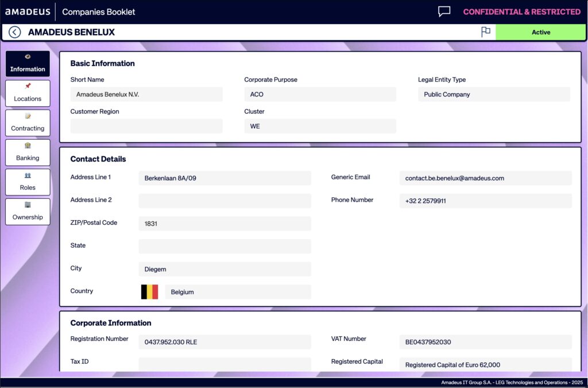View the Ownership tab
Viewport: 588px width, 388px height.
[28, 212]
